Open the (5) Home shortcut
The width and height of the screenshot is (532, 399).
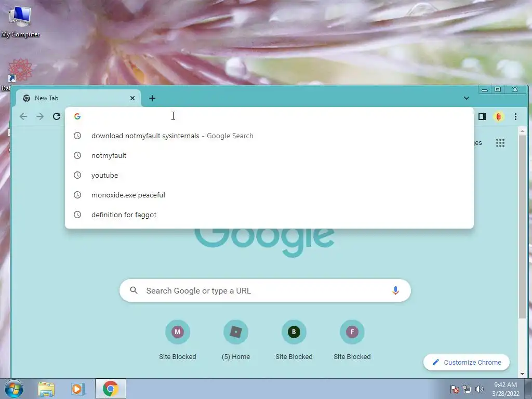236,340
